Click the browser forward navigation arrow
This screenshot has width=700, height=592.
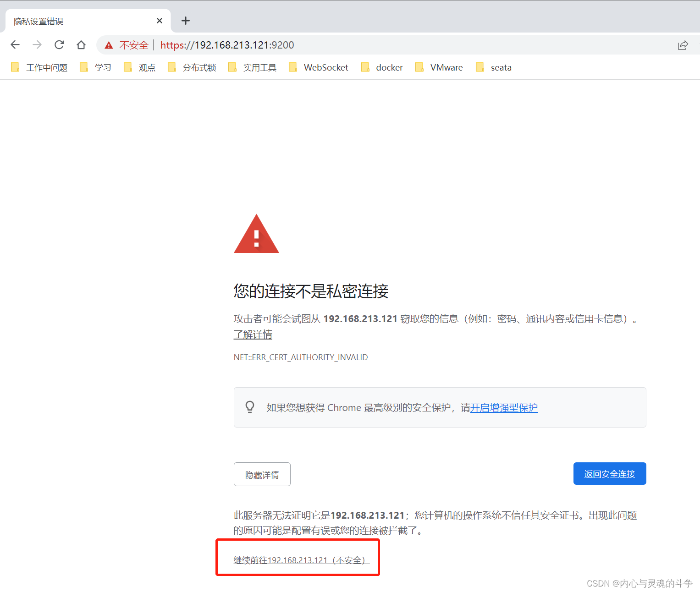[37, 44]
